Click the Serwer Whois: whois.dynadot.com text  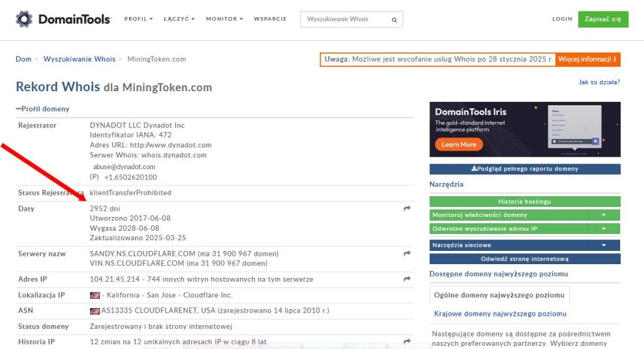click(x=148, y=155)
